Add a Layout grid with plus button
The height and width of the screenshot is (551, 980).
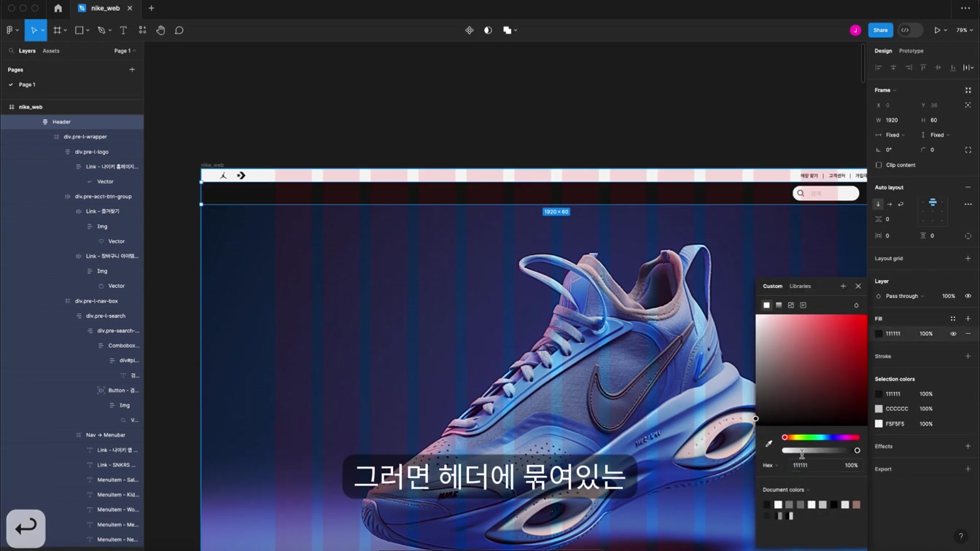[968, 258]
